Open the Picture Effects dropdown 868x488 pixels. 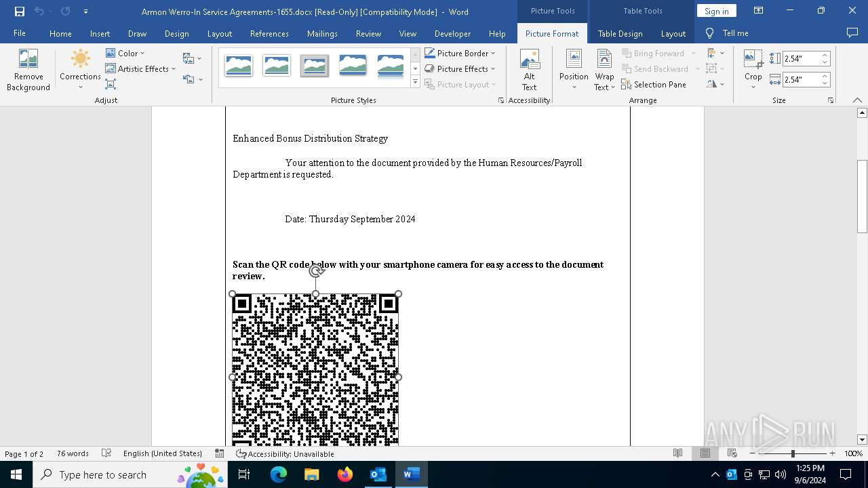coord(460,68)
